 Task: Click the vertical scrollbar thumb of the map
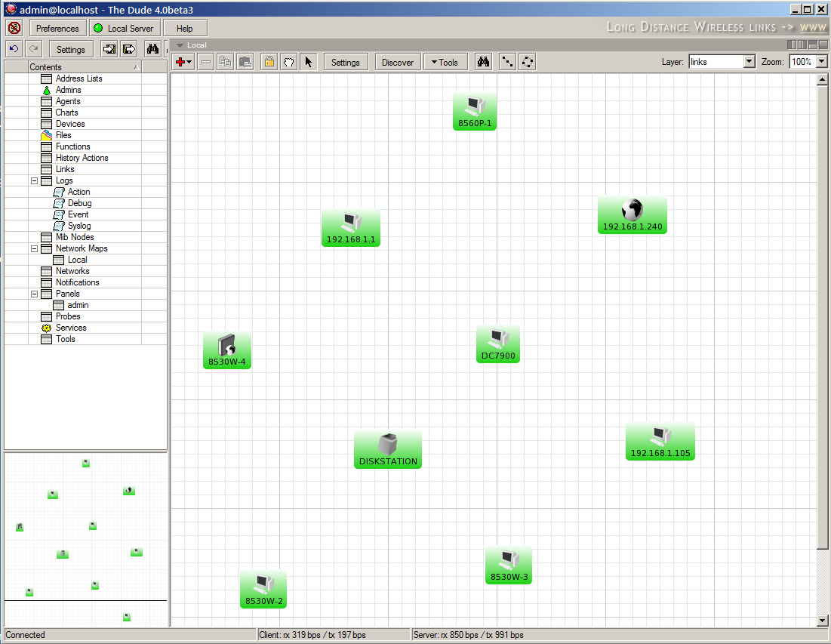tap(822, 318)
